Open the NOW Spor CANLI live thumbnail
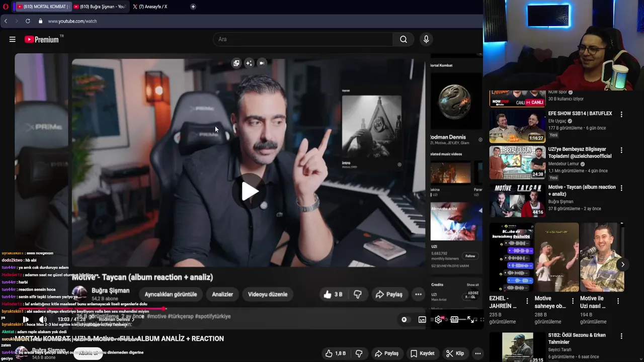The height and width of the screenshot is (362, 644). pyautogui.click(x=517, y=99)
